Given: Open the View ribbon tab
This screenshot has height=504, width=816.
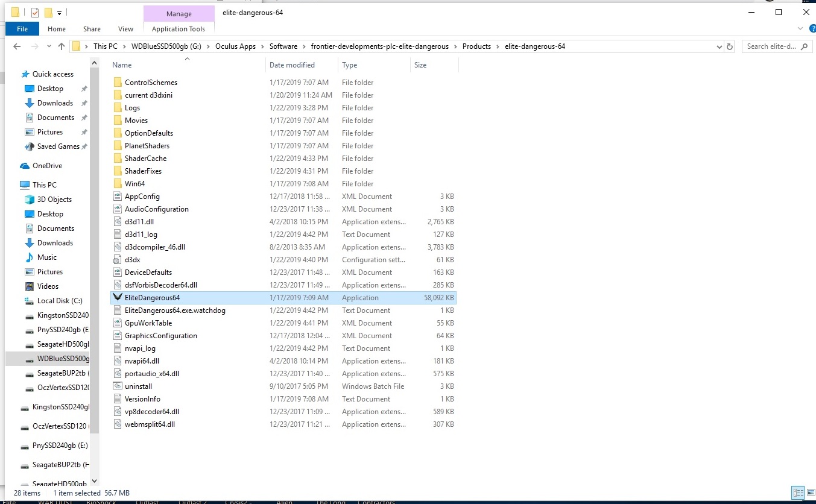Looking at the screenshot, I should 126,28.
